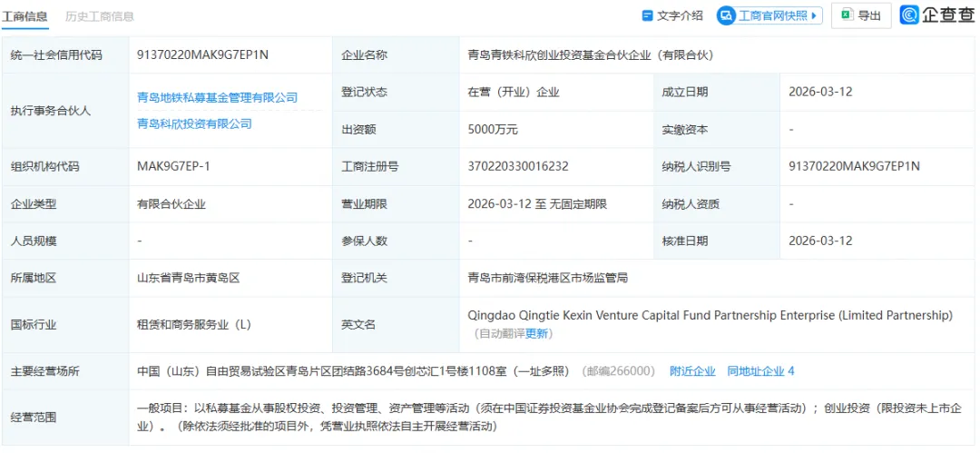
Task: Click the 人员规模 label
Action: (34, 241)
